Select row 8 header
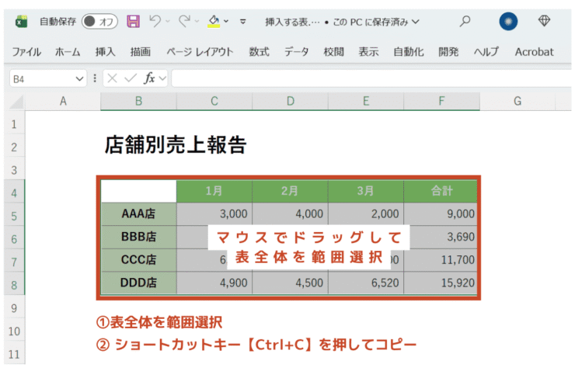Viewport: 575px width, 392px height. 14,285
